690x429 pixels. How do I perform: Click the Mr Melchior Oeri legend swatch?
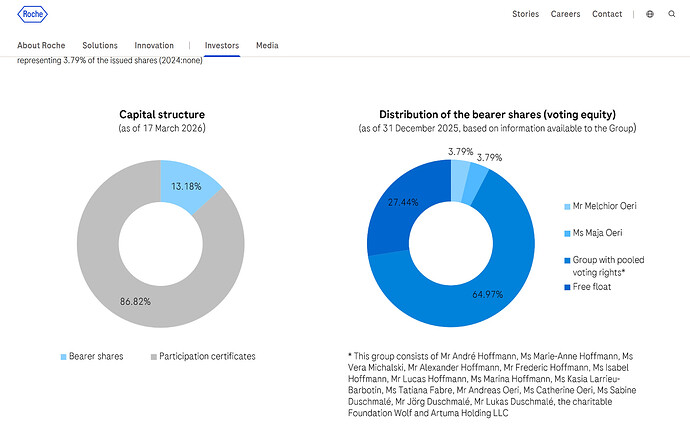567,206
